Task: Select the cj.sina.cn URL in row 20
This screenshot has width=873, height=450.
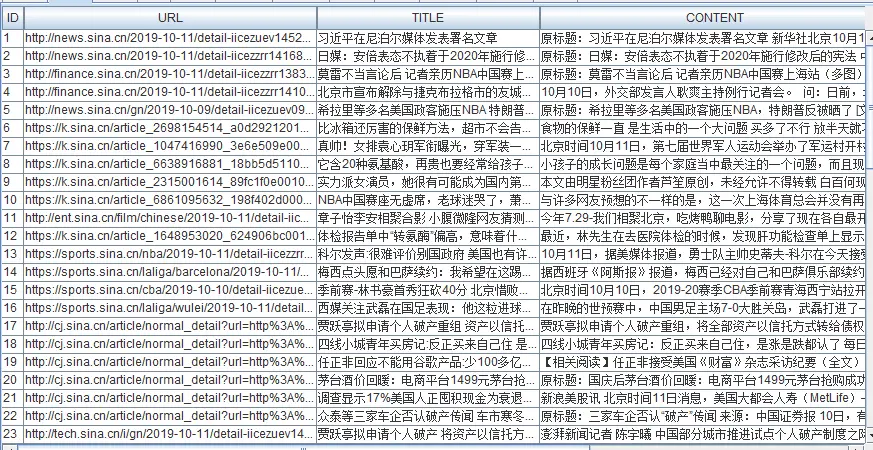Action: click(170, 380)
